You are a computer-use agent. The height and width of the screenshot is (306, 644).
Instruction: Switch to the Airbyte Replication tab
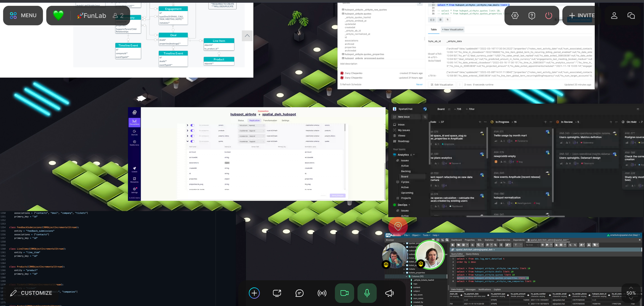pyautogui.click(x=254, y=120)
